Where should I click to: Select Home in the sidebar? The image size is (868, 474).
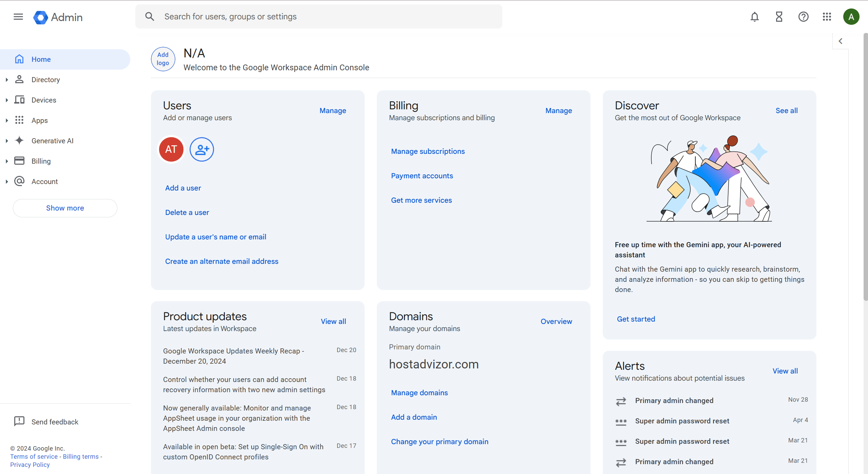click(41, 59)
